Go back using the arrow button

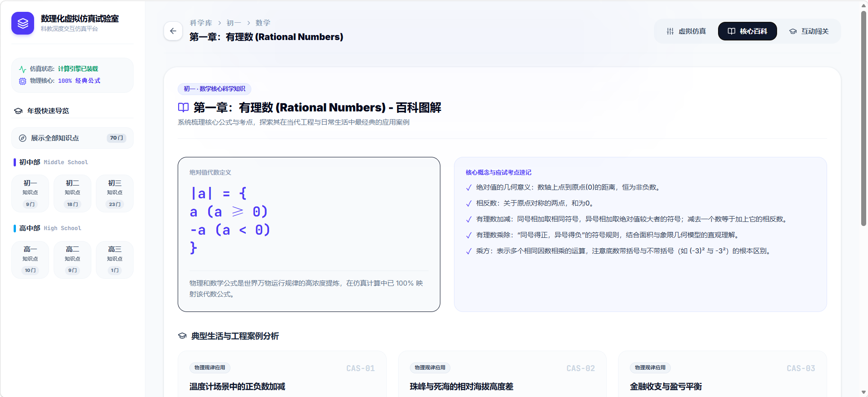[x=173, y=31]
